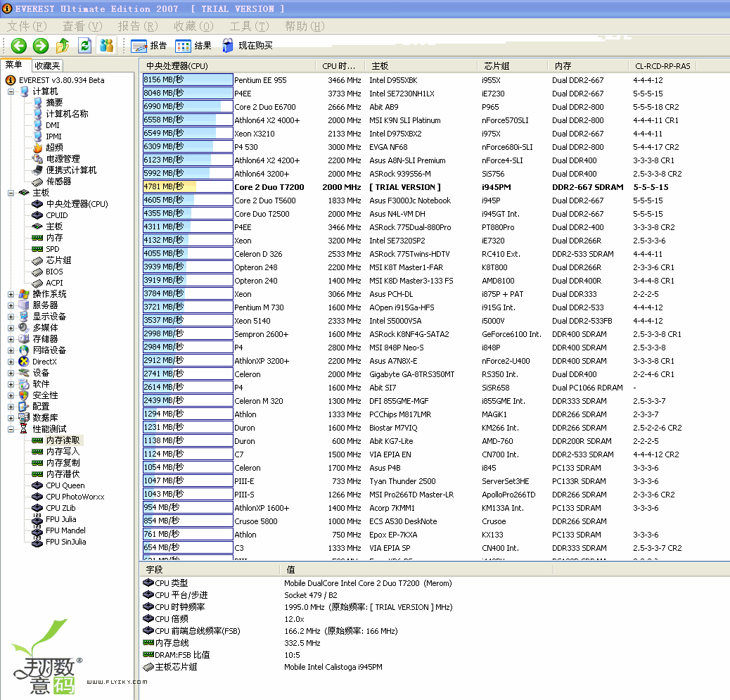Click the green Forward arrow toolbar icon

41,46
